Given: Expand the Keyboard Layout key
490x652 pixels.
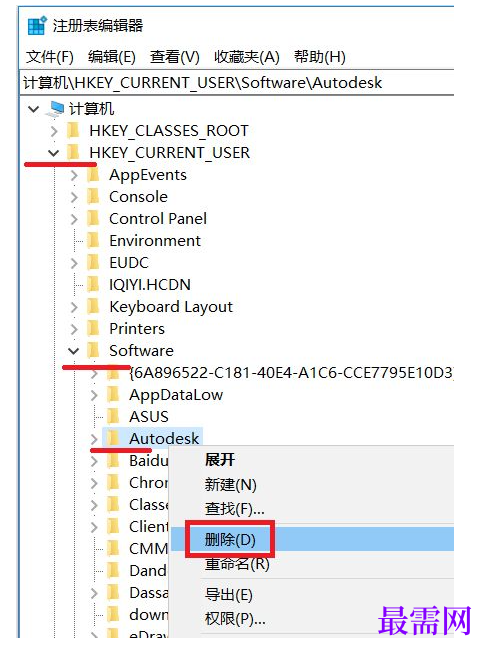Looking at the screenshot, I should [74, 307].
